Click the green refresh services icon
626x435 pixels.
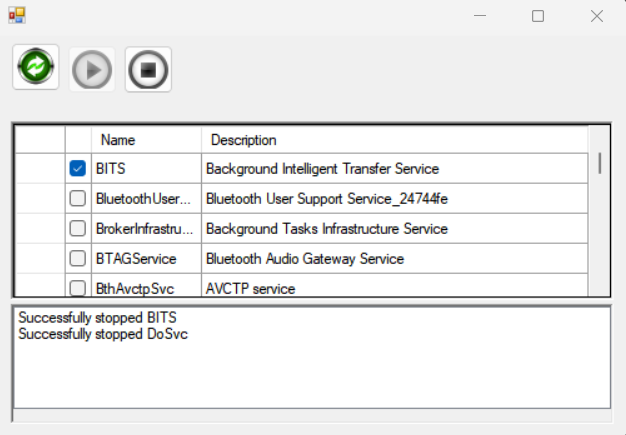[x=36, y=69]
